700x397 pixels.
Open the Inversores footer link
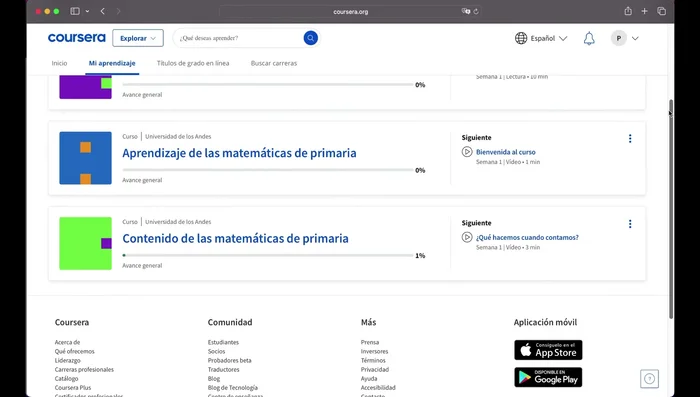(x=375, y=351)
